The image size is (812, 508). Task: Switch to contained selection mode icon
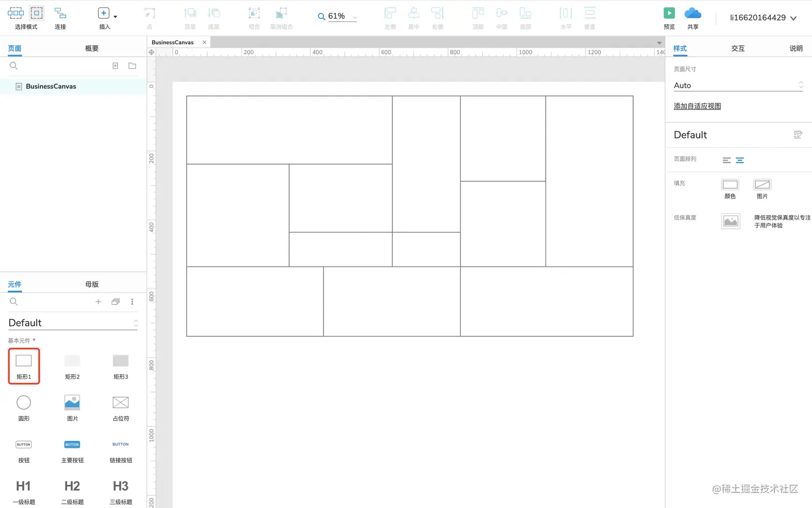click(x=37, y=13)
